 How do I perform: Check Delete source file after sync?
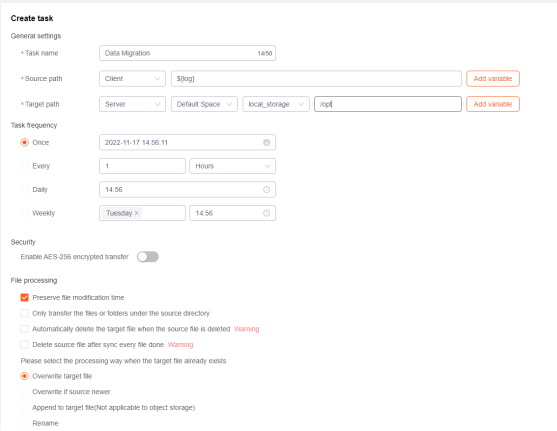(25, 345)
